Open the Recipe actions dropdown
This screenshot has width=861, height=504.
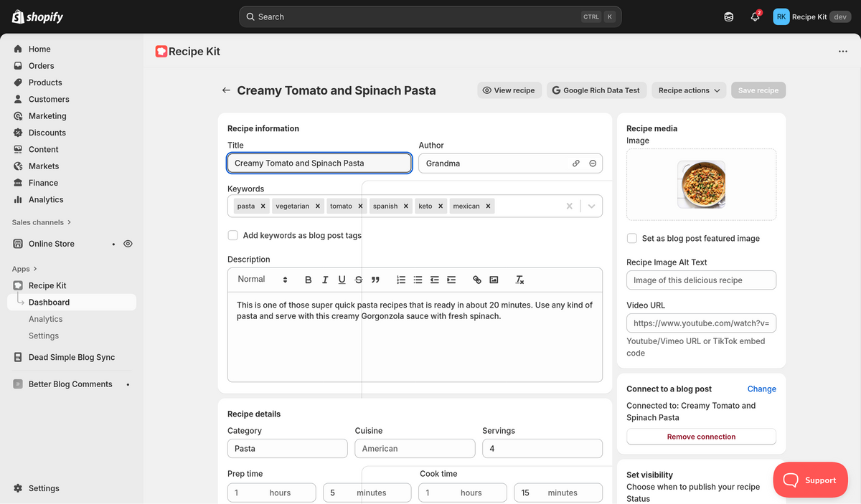click(x=689, y=90)
